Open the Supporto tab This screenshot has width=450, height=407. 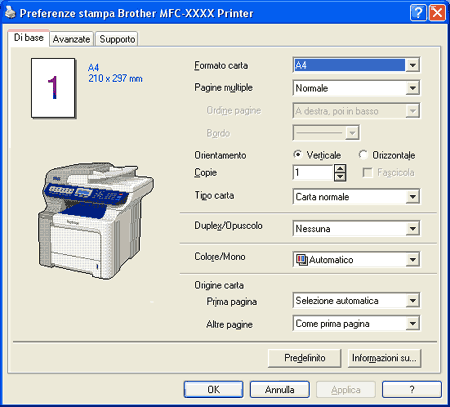pos(117,39)
